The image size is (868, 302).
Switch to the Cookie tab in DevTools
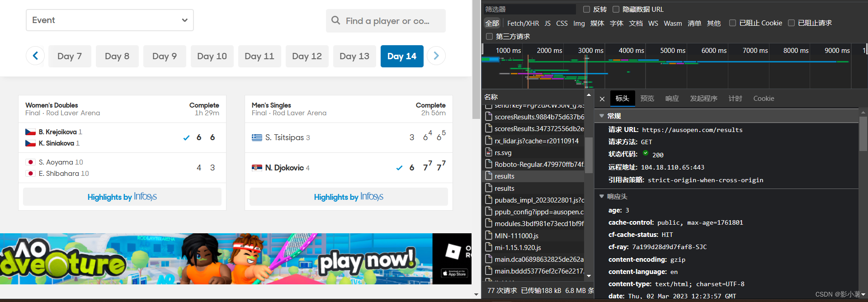[x=764, y=99]
